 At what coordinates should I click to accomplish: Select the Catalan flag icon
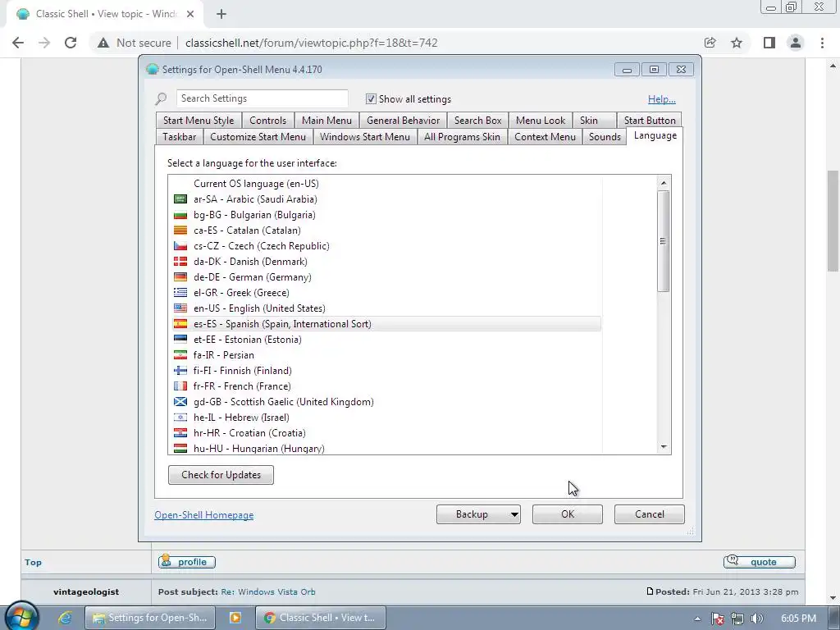180,231
